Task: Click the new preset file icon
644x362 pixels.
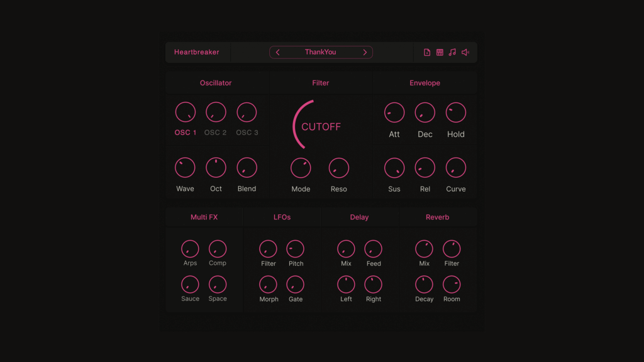Action: tap(427, 53)
